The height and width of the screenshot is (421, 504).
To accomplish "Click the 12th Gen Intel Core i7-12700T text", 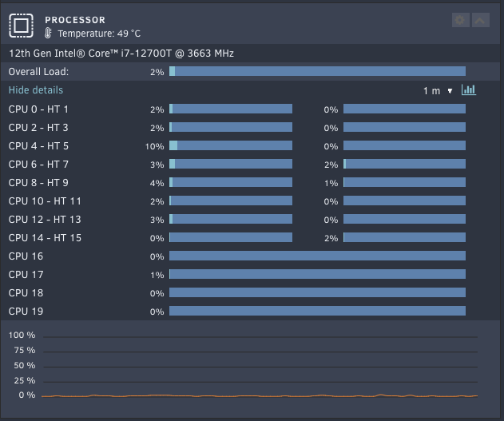I will point(121,54).
